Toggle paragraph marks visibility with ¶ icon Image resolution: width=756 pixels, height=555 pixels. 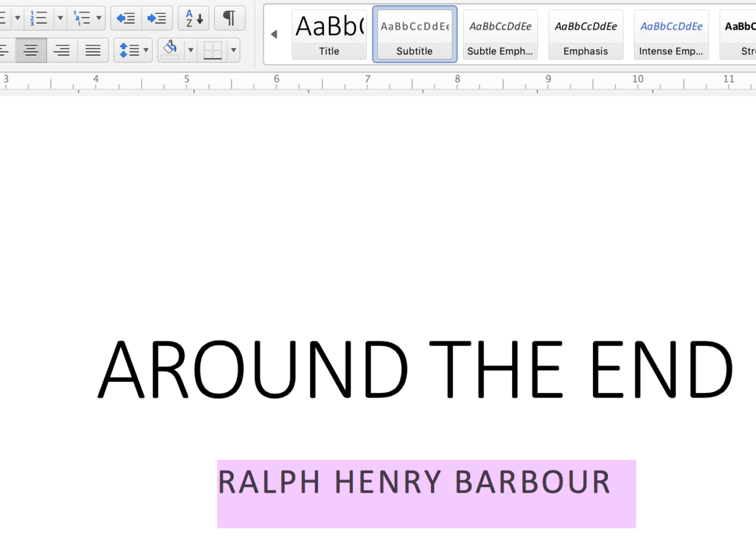[229, 18]
